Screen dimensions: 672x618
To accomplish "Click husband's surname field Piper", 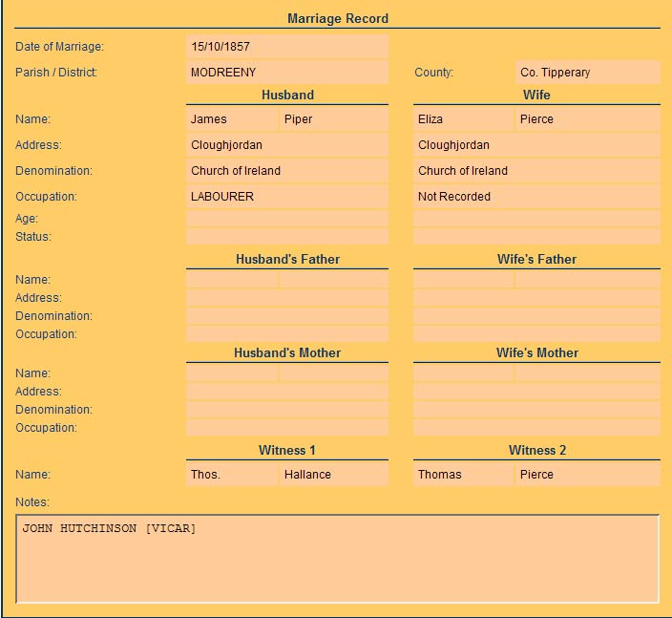I will [x=334, y=119].
